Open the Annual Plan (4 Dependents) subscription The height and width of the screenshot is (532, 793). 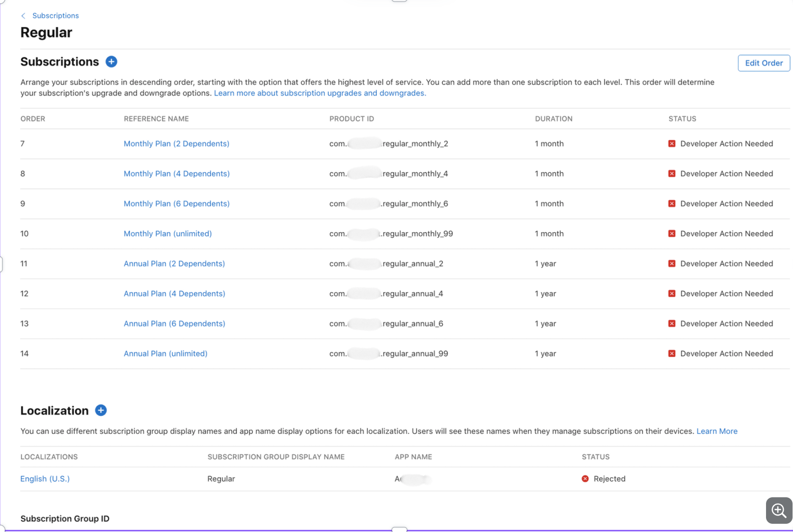click(x=174, y=293)
